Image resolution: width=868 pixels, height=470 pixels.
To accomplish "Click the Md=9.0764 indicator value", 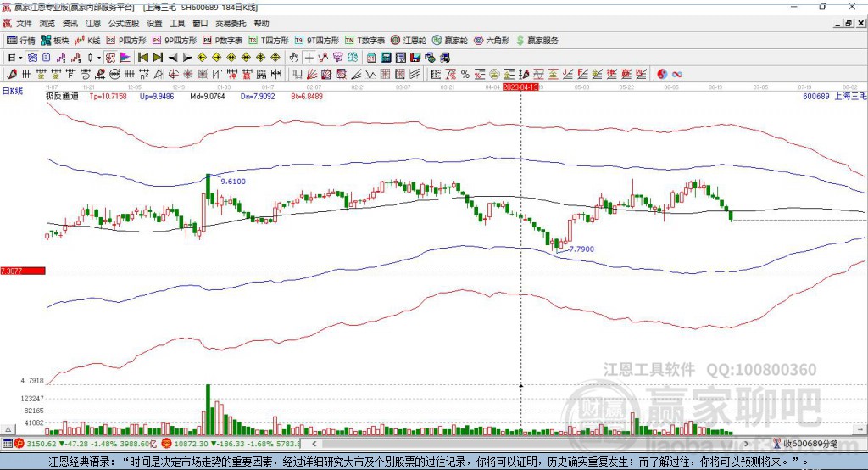I will click(208, 96).
